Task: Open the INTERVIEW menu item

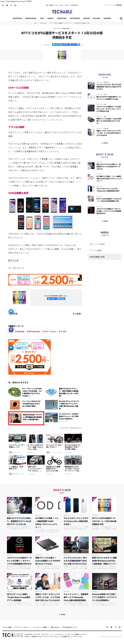Action: [x=17, y=19]
